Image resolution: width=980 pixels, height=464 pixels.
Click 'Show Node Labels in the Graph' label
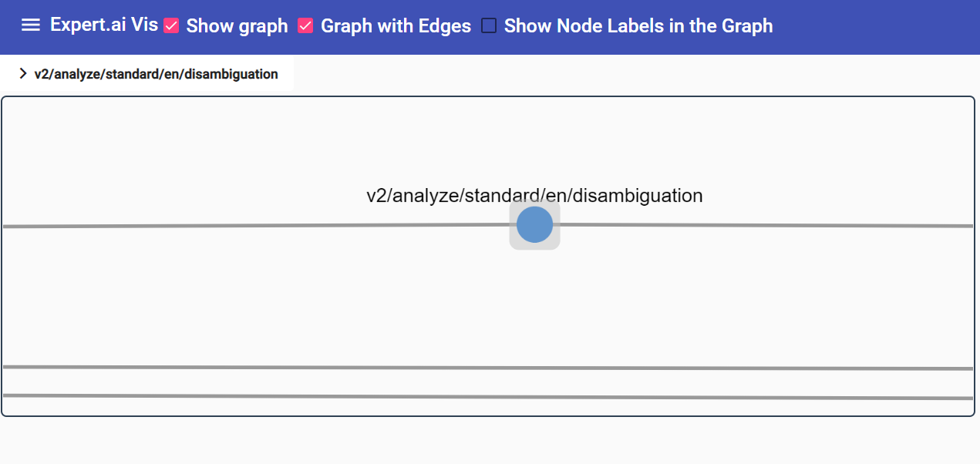coord(638,26)
